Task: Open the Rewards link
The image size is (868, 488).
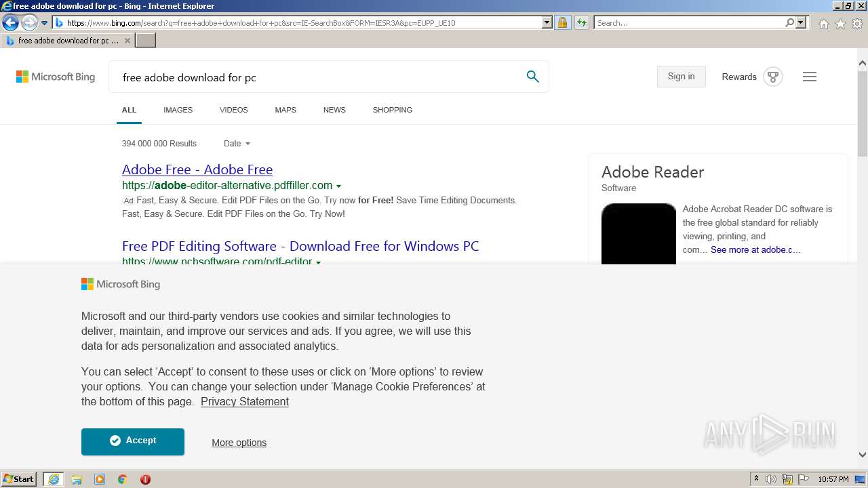Action: [739, 77]
